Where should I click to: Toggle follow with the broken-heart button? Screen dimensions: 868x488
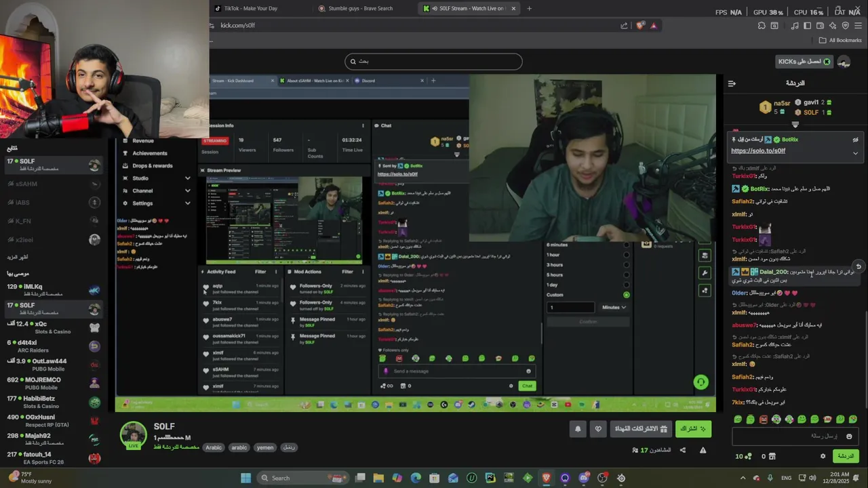(598, 429)
